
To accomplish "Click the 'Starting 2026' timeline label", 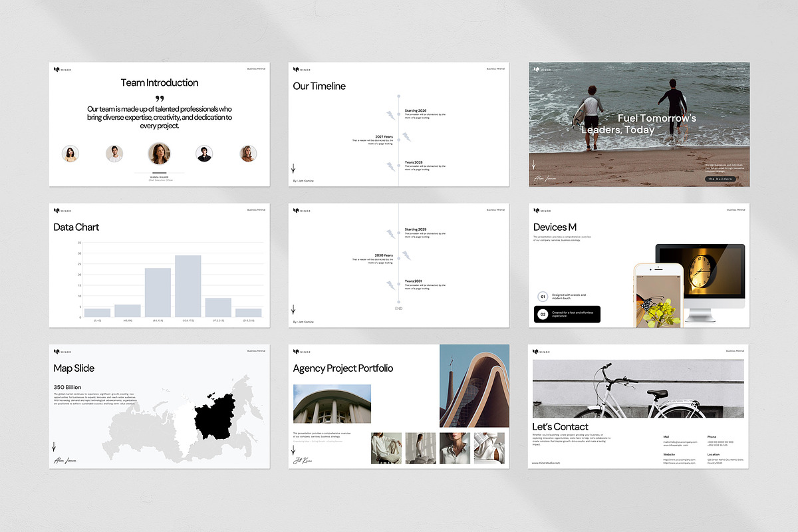I will click(x=416, y=110).
